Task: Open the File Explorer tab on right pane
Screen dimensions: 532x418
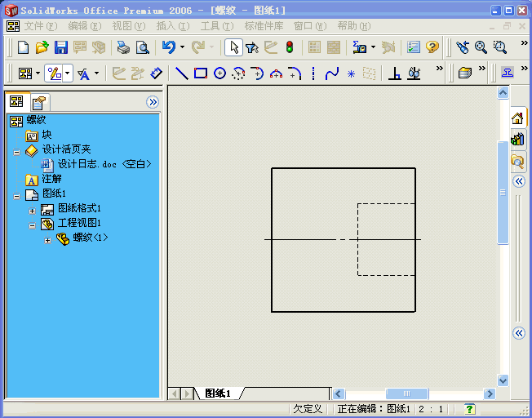Action: [x=518, y=162]
